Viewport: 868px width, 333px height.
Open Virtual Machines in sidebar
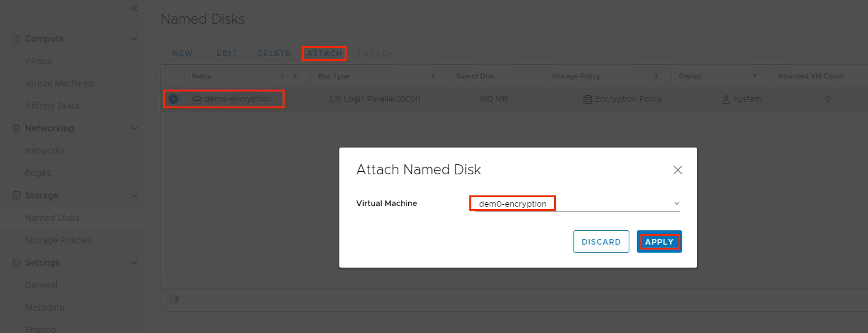59,83
